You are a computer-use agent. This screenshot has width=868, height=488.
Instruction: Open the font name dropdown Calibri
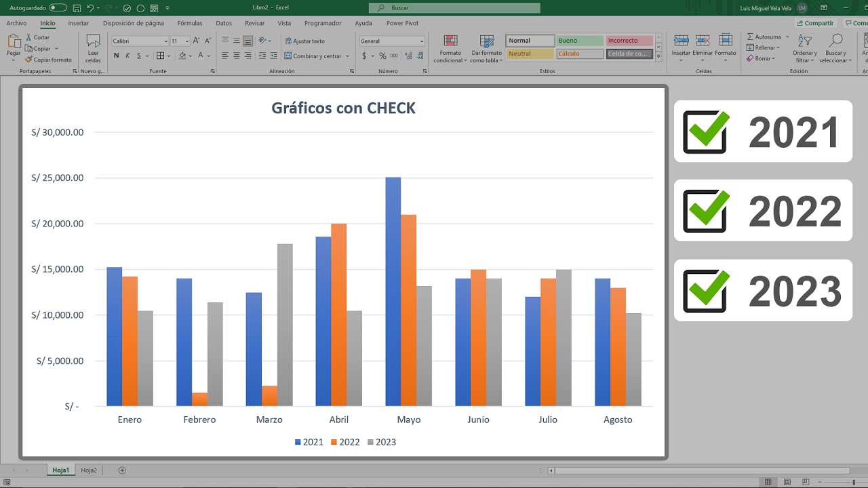(165, 41)
